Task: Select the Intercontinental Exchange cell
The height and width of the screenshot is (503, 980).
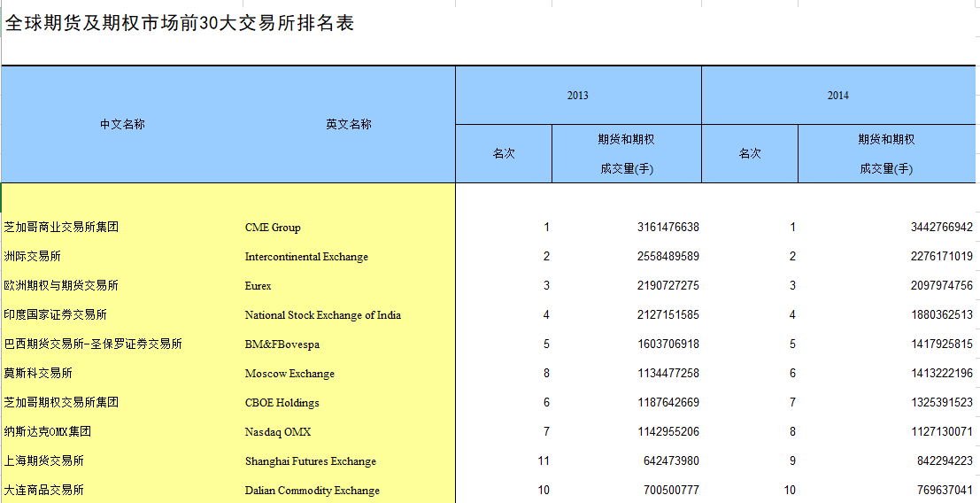Action: click(306, 257)
